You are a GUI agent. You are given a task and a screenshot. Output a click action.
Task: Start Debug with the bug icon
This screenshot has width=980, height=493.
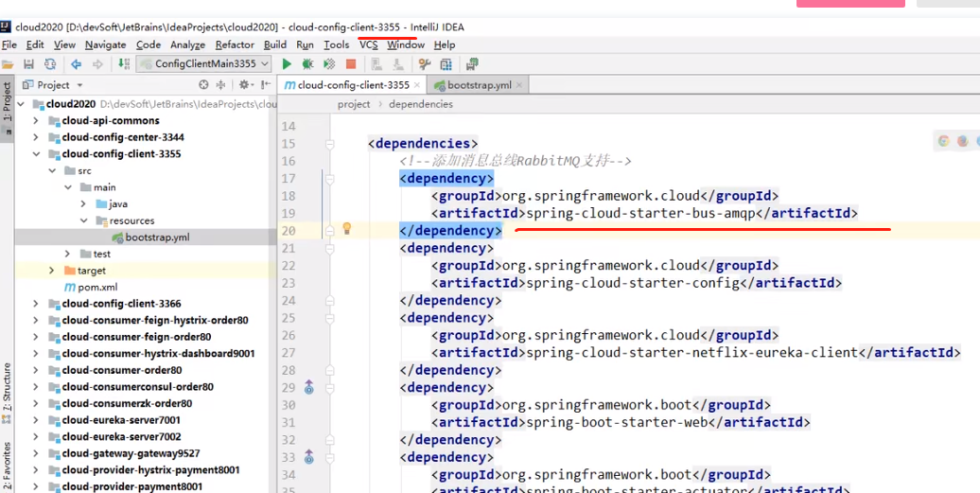(x=307, y=63)
